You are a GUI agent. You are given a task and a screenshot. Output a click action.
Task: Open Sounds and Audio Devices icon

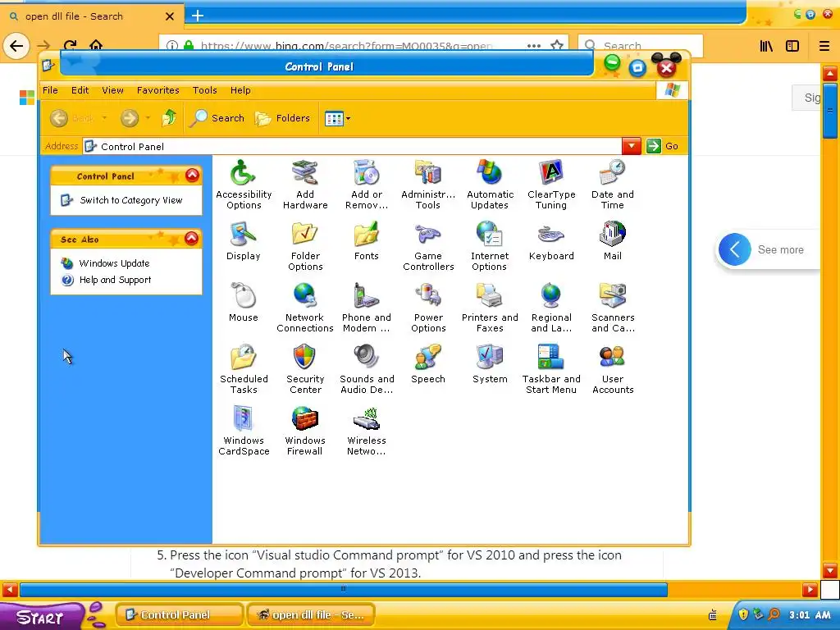pos(367,369)
